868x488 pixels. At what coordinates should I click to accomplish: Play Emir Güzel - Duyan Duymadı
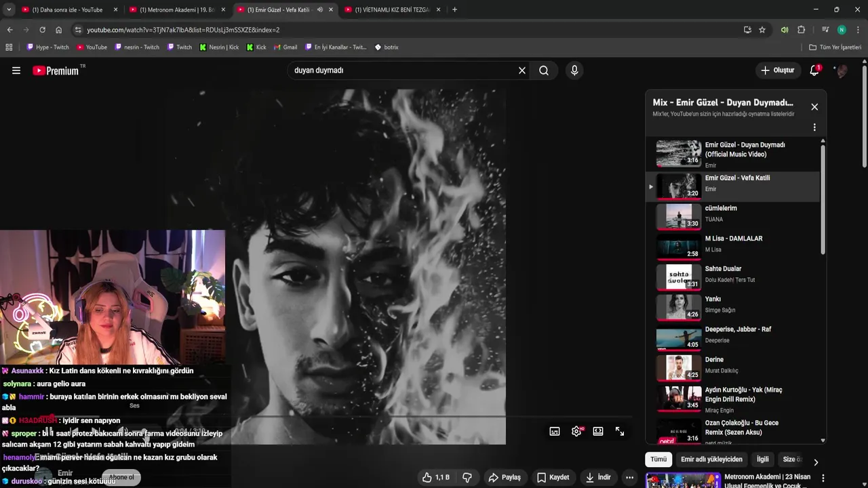point(732,154)
